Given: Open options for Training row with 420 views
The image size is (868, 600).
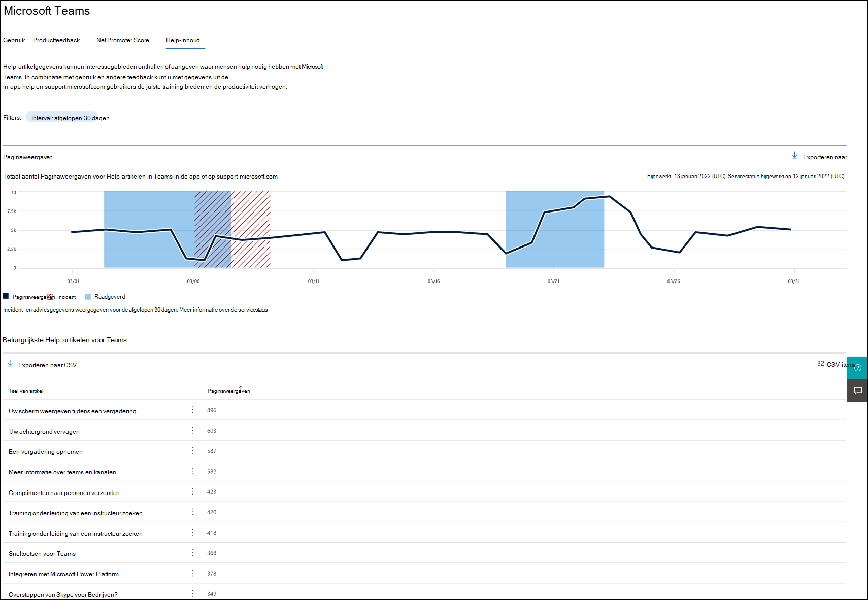Looking at the screenshot, I should tap(193, 512).
